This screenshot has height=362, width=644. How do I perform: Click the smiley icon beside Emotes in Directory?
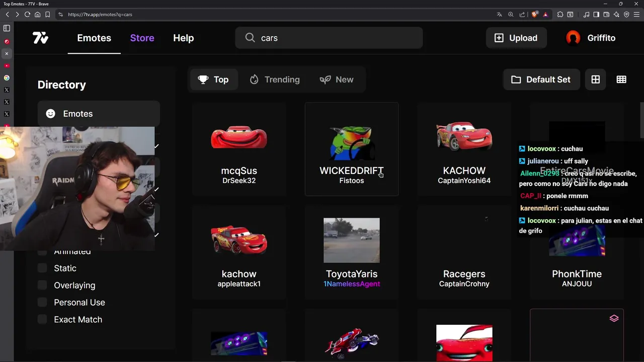tap(50, 114)
